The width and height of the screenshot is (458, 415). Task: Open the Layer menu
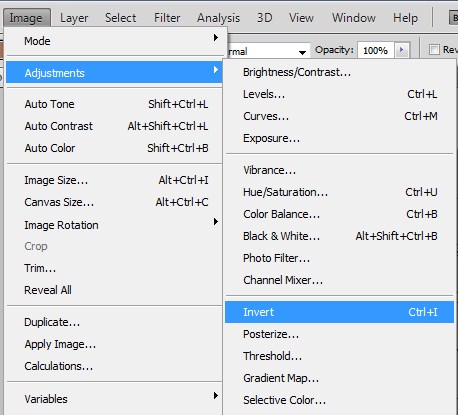pyautogui.click(x=74, y=18)
